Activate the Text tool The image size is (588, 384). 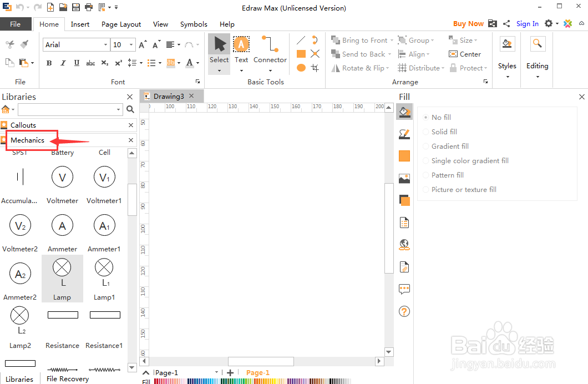pos(241,54)
